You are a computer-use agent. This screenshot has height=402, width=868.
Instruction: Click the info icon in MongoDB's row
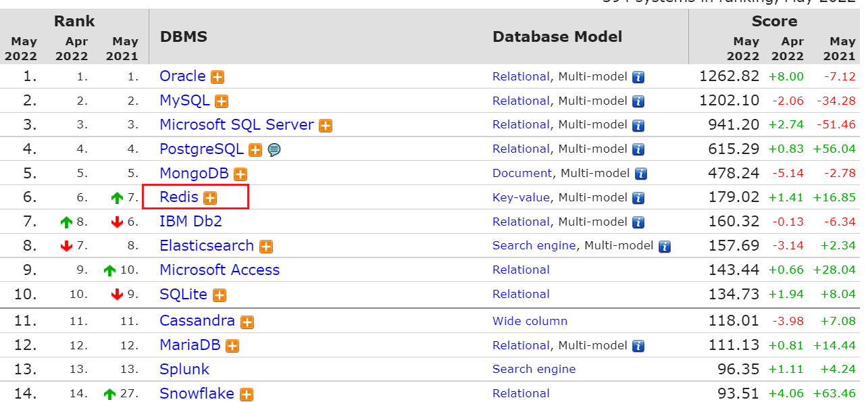641,174
